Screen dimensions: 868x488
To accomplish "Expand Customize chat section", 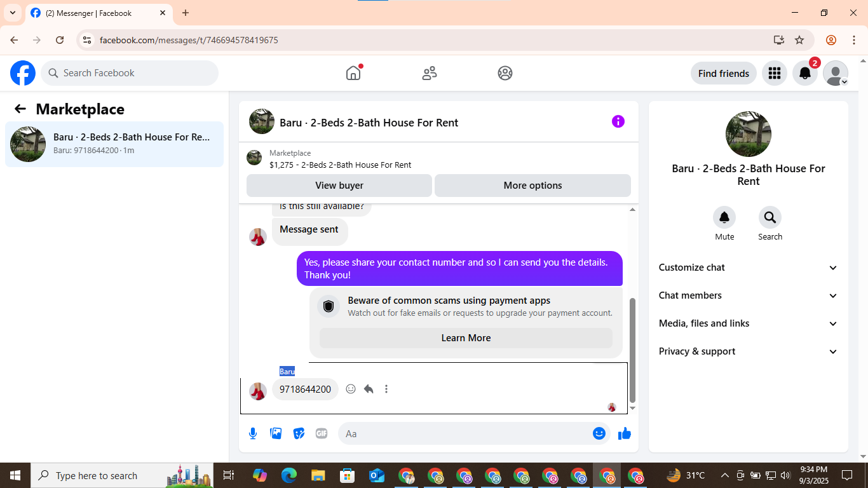I will click(749, 268).
